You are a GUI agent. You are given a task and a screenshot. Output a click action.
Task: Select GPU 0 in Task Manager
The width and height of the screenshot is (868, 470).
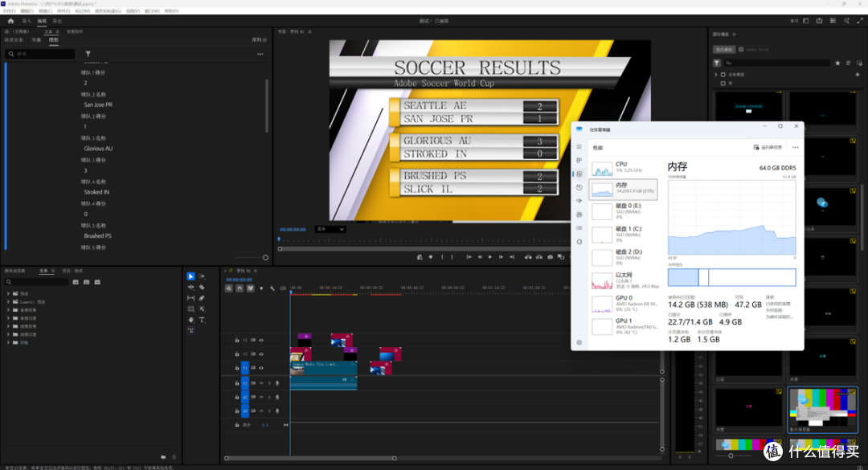[x=624, y=303]
